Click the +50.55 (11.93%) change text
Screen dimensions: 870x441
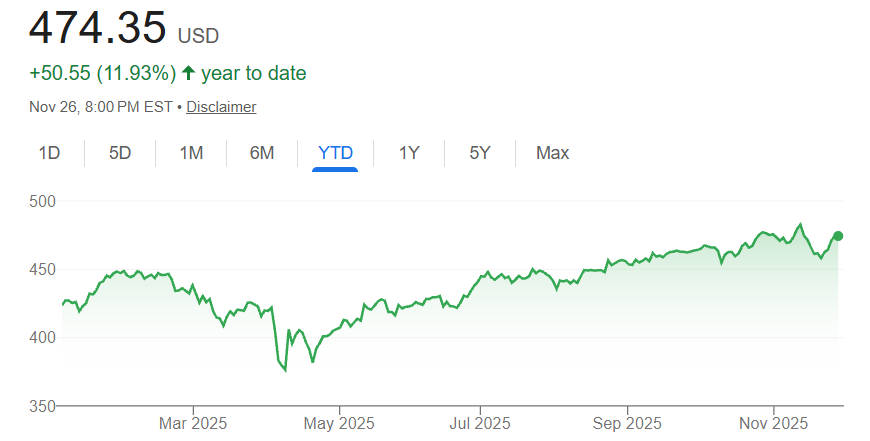pos(103,73)
